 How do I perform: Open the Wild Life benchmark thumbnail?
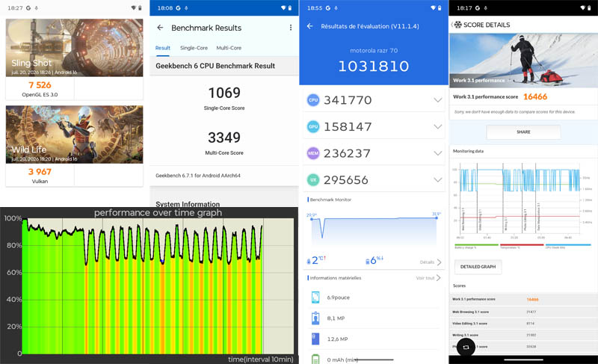pos(74,135)
